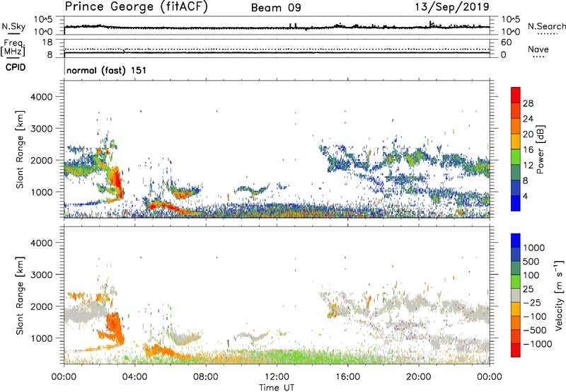Screen dimensions: 566x392
Task: Click the 60 tick beside the frequency panel
Action: tap(506, 42)
